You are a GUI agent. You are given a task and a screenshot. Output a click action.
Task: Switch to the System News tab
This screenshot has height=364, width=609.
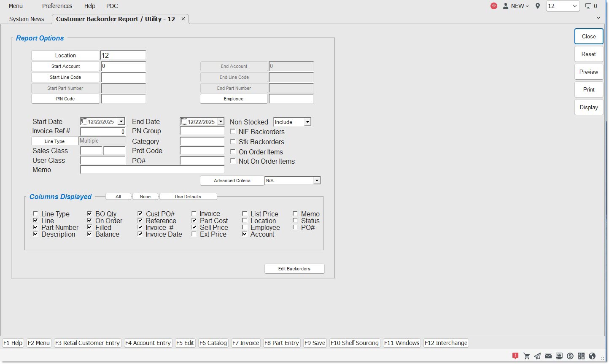tap(27, 19)
